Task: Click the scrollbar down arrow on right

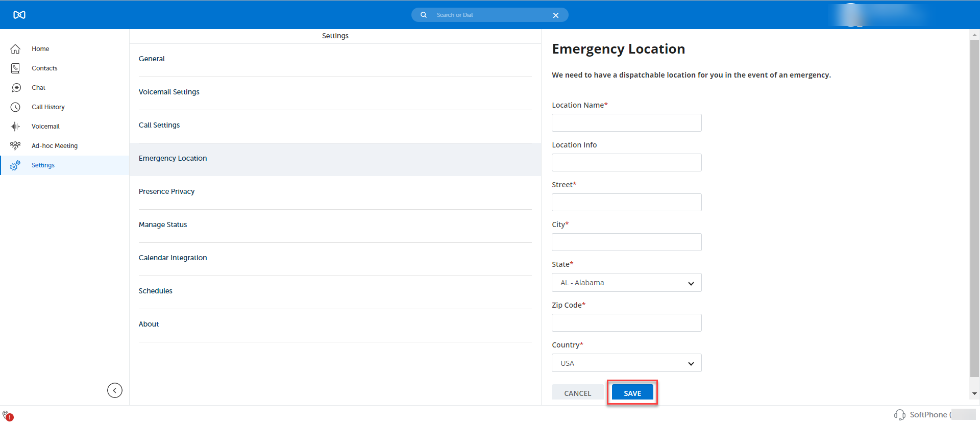Action: coord(974,393)
